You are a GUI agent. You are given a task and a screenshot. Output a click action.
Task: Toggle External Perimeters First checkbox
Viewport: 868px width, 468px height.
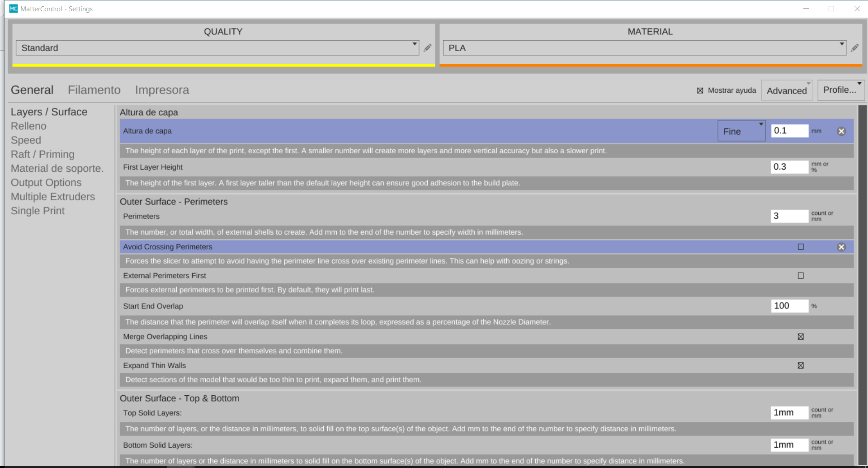(x=801, y=276)
